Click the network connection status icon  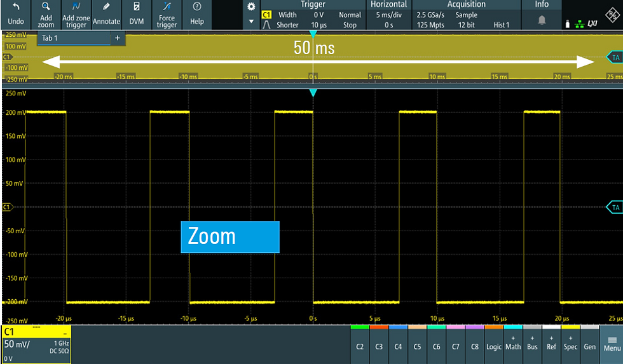(x=580, y=24)
